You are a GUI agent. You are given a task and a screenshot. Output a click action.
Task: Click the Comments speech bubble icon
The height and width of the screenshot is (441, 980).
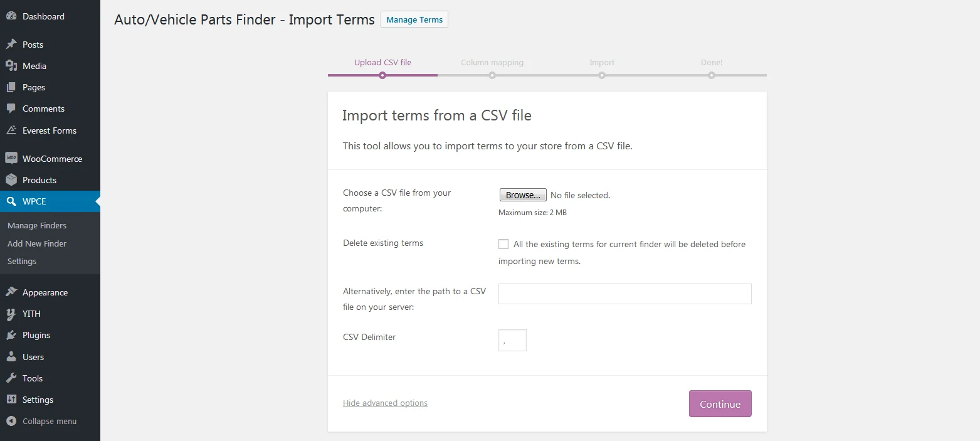11,109
